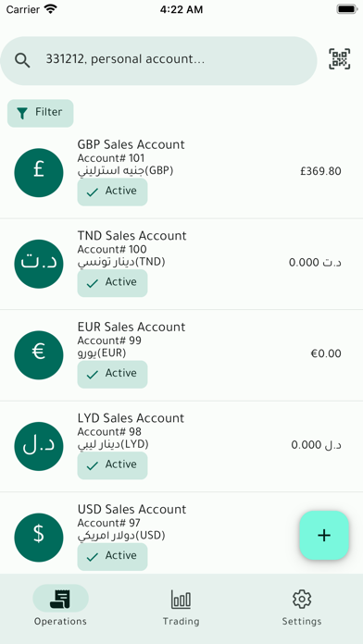Switch to the Trading tab
The image size is (363, 644).
pos(181,607)
